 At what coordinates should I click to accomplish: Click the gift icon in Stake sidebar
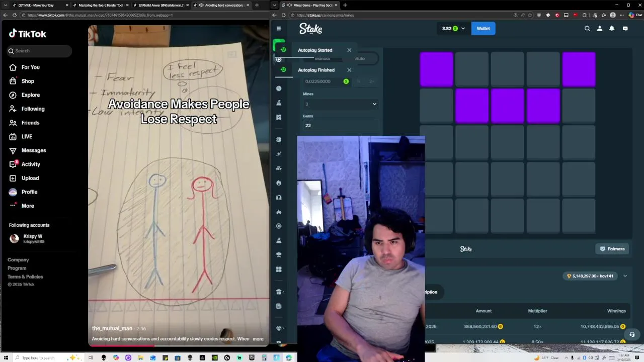[x=279, y=292]
